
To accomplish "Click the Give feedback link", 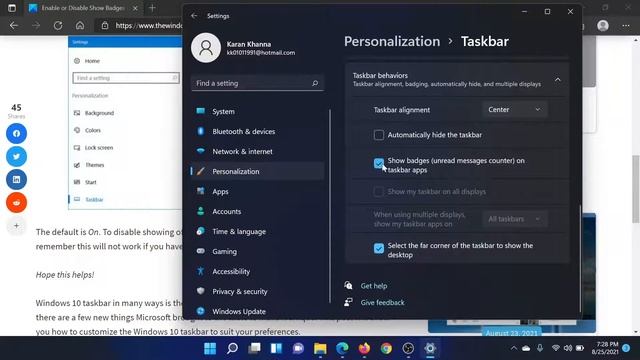I will 382,302.
